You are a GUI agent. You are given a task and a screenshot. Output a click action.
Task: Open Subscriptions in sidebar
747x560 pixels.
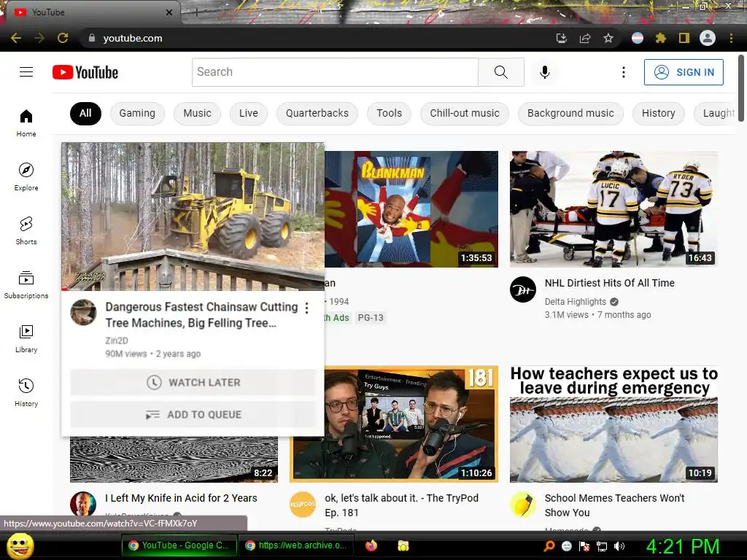[x=26, y=285]
